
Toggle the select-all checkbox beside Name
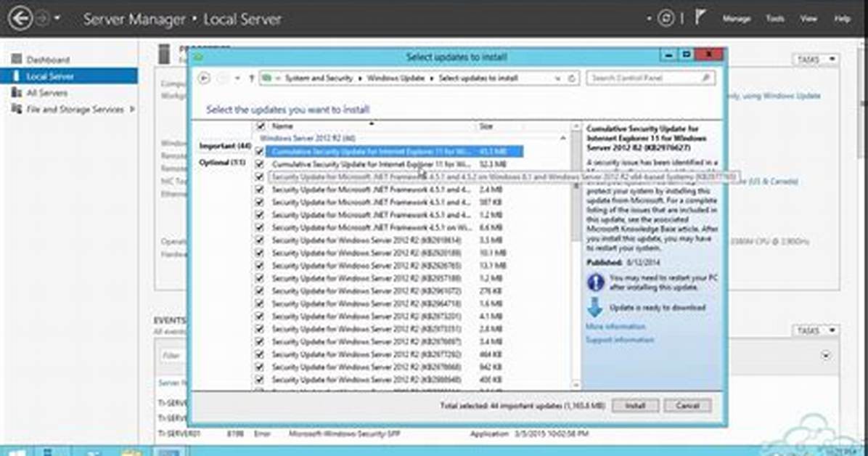coord(260,126)
